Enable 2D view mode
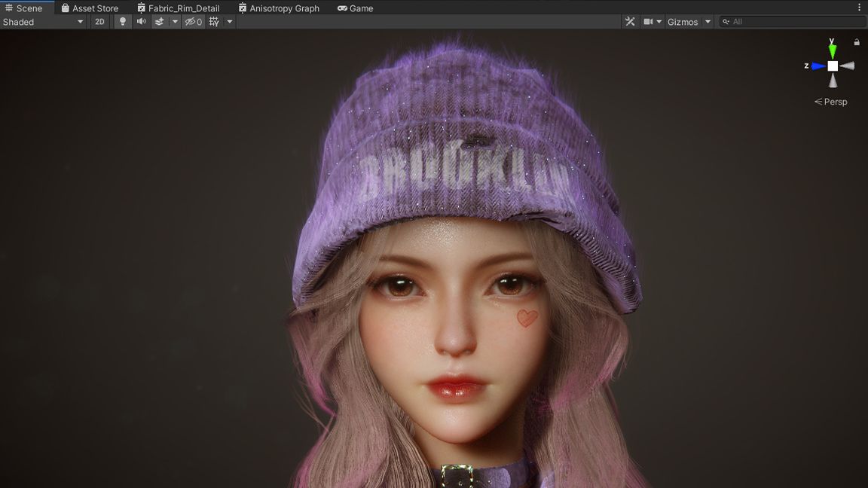868x488 pixels. (x=99, y=21)
